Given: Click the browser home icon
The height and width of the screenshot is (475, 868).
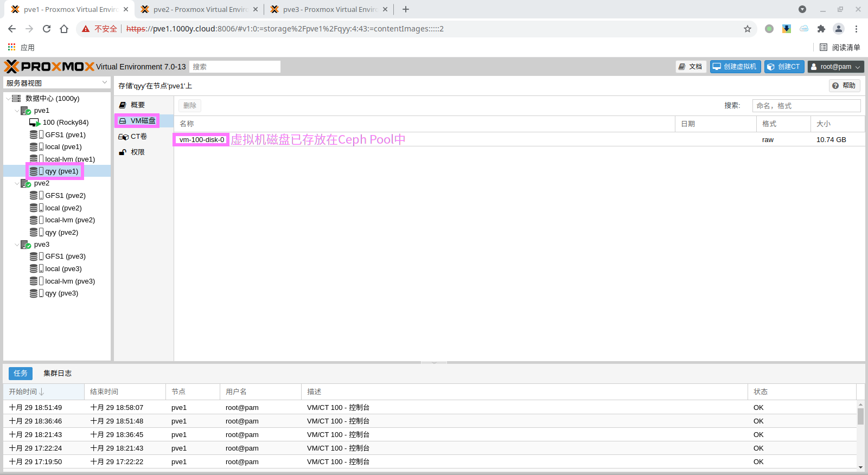Looking at the screenshot, I should pos(64,29).
